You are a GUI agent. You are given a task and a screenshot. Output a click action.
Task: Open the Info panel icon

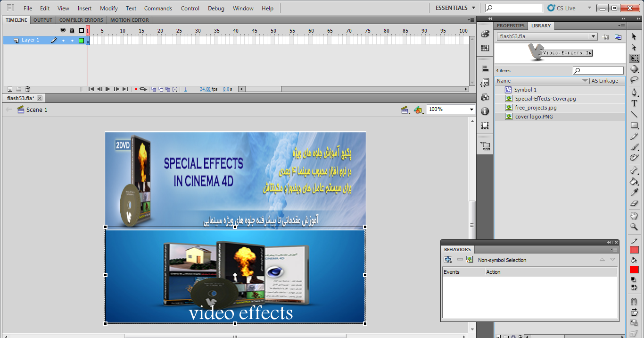(485, 111)
